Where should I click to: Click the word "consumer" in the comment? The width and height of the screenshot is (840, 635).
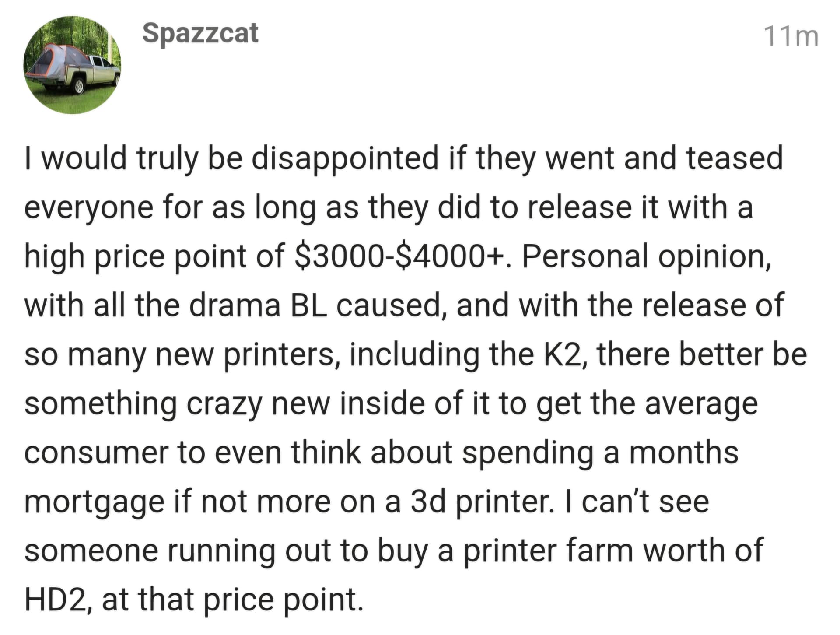(x=96, y=453)
